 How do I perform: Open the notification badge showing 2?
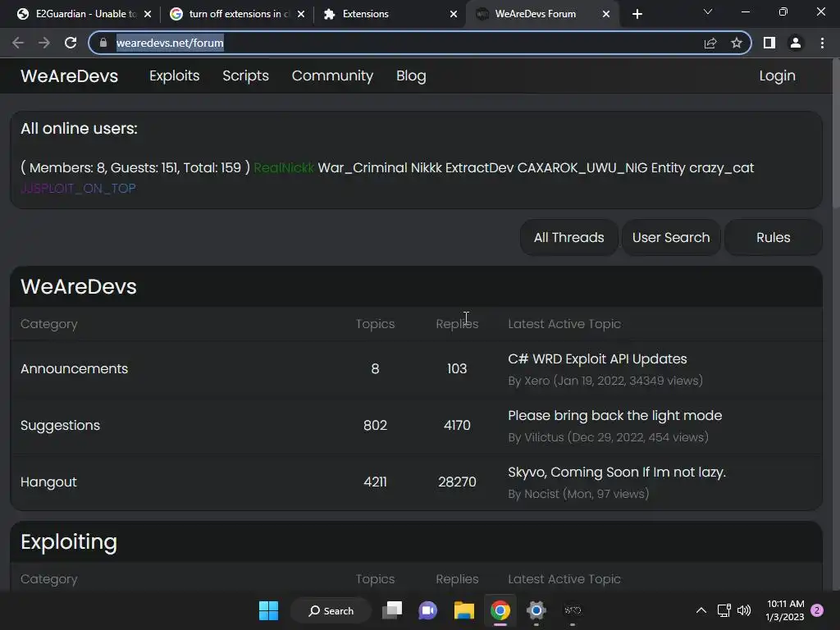tap(817, 610)
